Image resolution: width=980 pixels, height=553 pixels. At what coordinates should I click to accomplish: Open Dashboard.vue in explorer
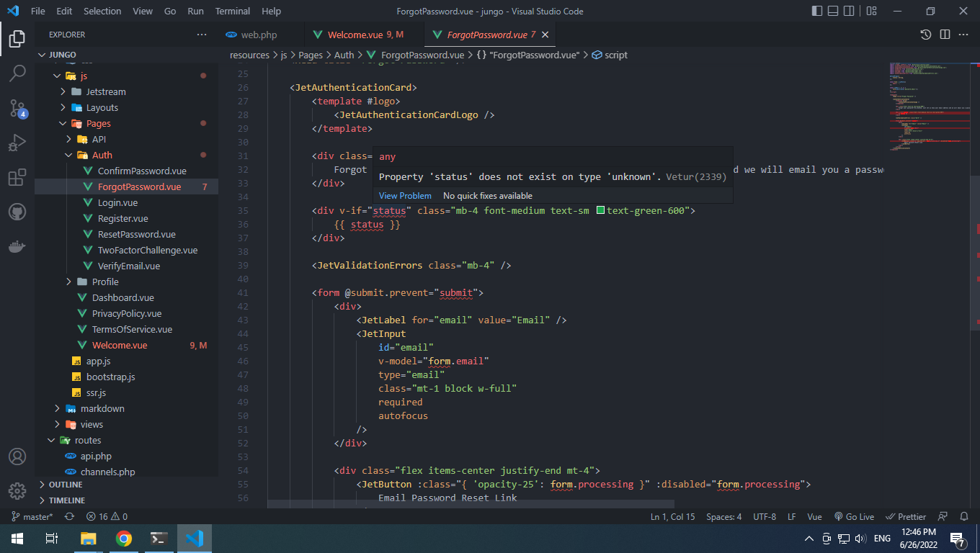click(126, 297)
